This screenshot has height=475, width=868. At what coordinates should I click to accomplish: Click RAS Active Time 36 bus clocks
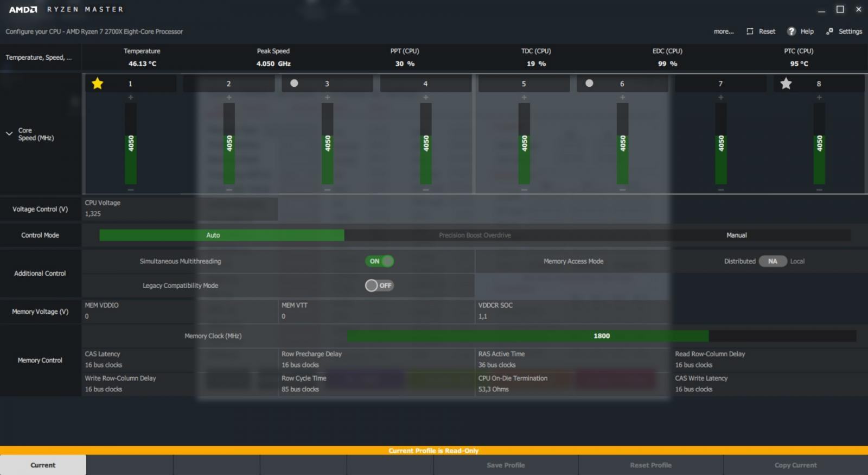tap(573, 359)
